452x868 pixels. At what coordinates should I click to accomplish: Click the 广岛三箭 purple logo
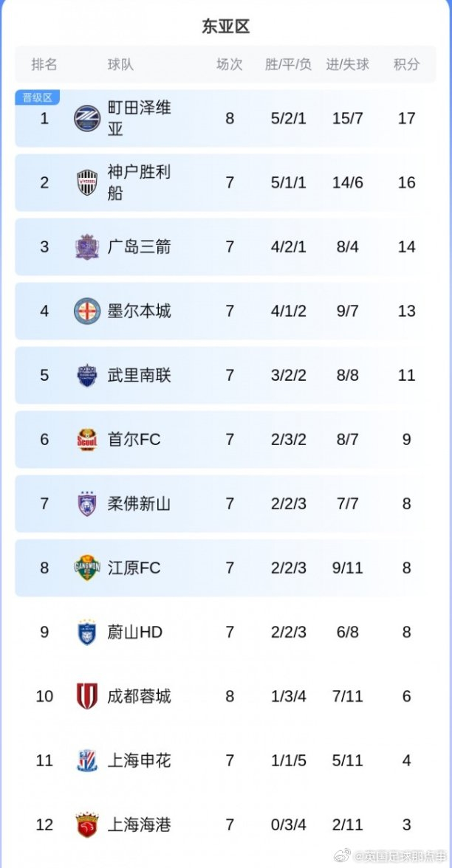[87, 247]
